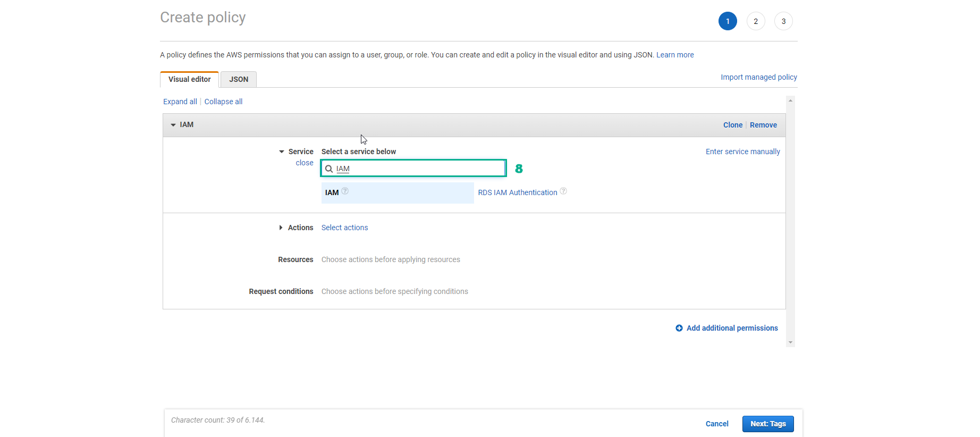Click 'Choose actions before specifying conditions' text
Viewport: 980px width, 437px height.
pos(395,291)
